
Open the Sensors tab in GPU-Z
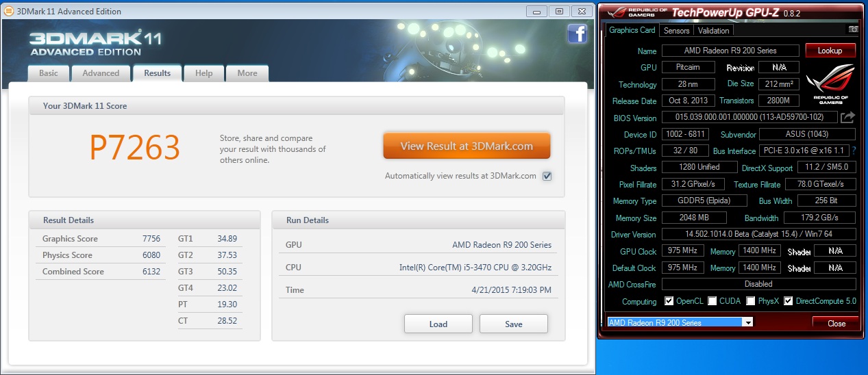(x=677, y=30)
